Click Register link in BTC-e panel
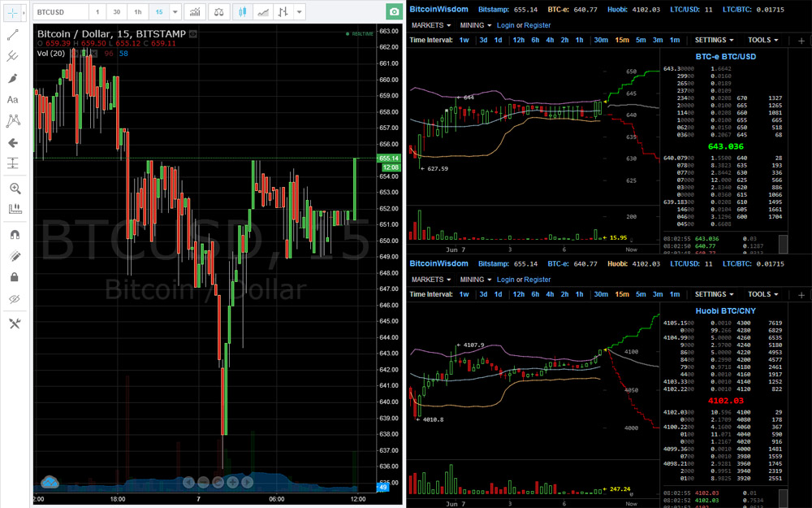Screen dimensions: 812x508 click(x=537, y=25)
